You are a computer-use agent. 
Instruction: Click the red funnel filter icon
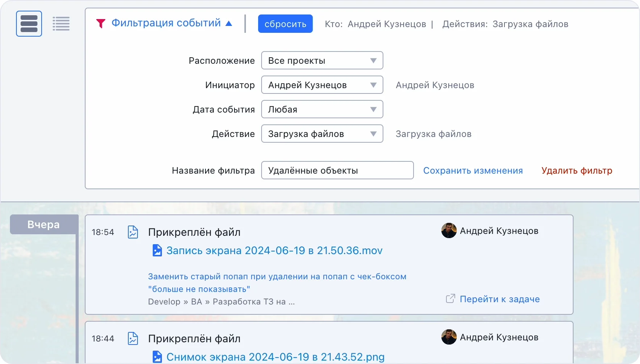pos(101,24)
